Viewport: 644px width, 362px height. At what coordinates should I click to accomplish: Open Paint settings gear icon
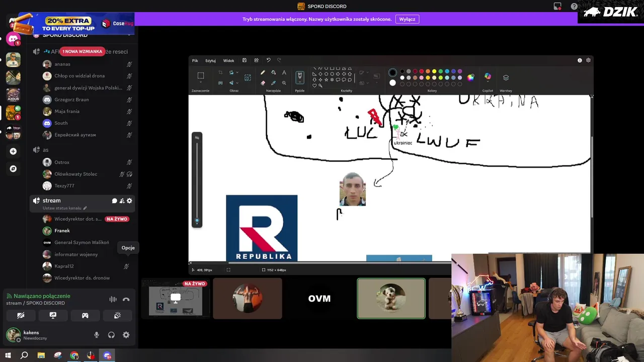588,60
